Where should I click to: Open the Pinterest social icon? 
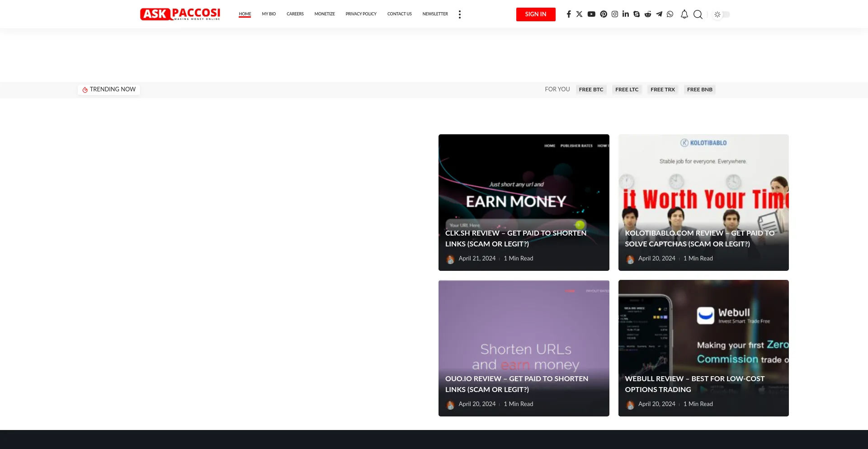pyautogui.click(x=604, y=14)
